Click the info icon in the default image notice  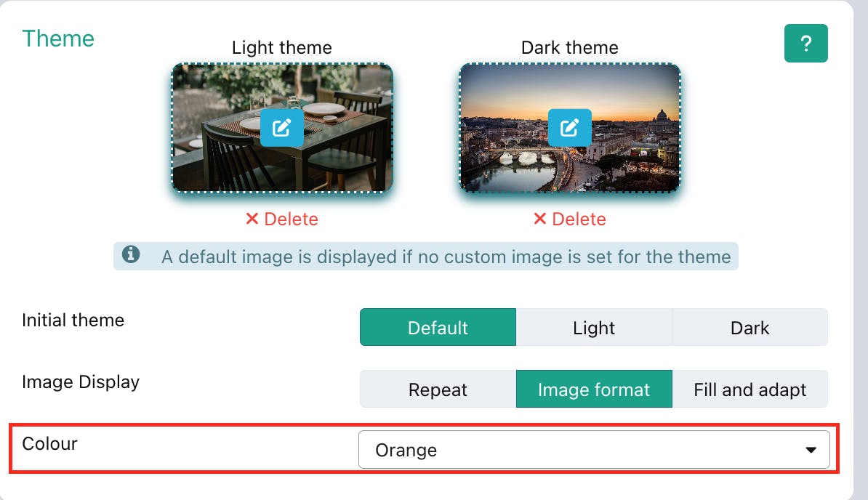tap(131, 255)
